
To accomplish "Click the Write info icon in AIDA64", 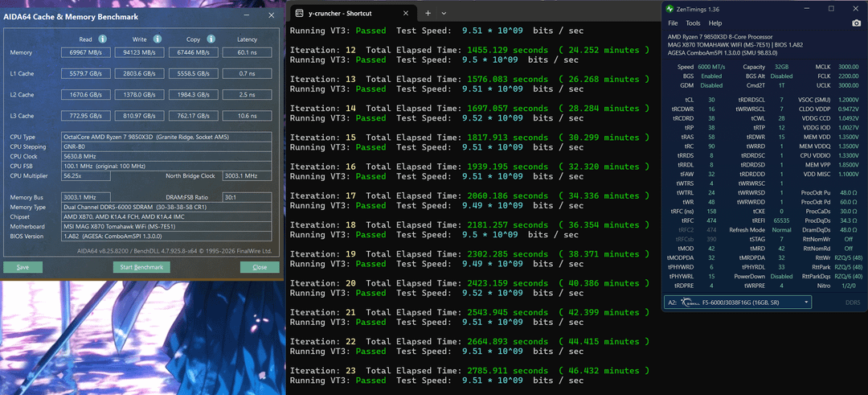I will click(158, 39).
